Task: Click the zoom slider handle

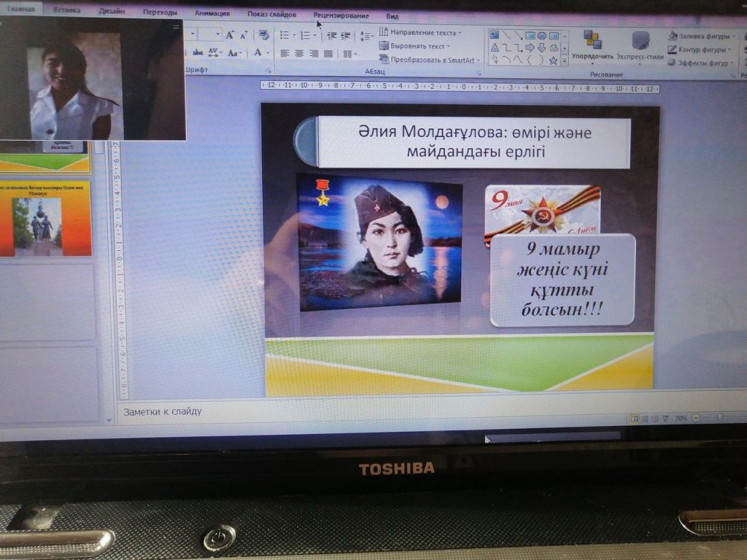Action: 719,417
